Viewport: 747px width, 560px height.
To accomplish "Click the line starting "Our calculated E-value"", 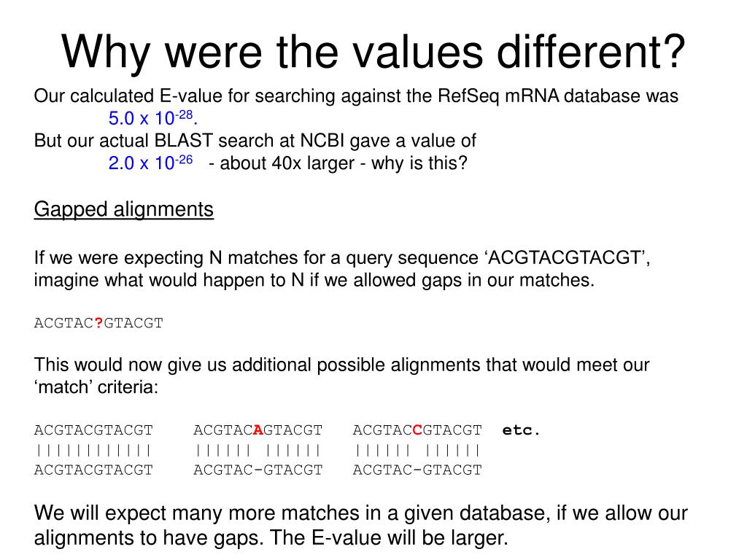I will pos(356,96).
